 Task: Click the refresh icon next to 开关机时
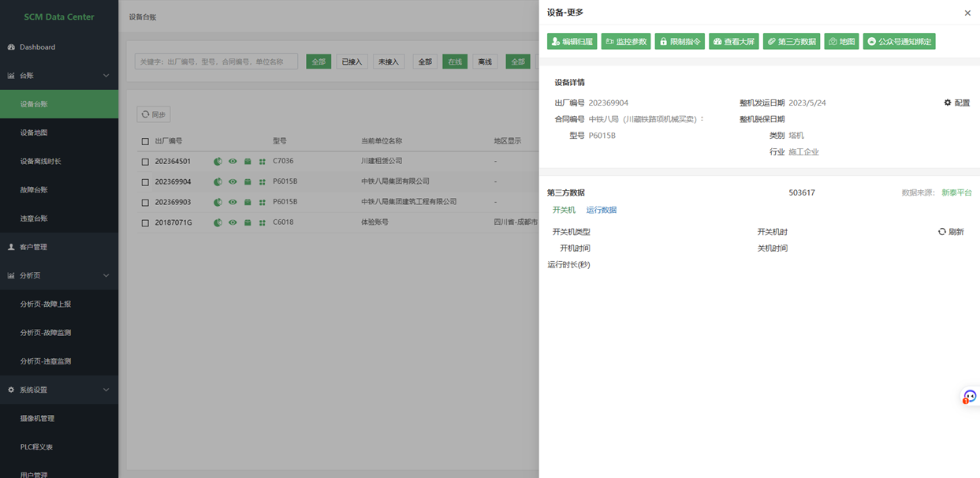pyautogui.click(x=943, y=230)
